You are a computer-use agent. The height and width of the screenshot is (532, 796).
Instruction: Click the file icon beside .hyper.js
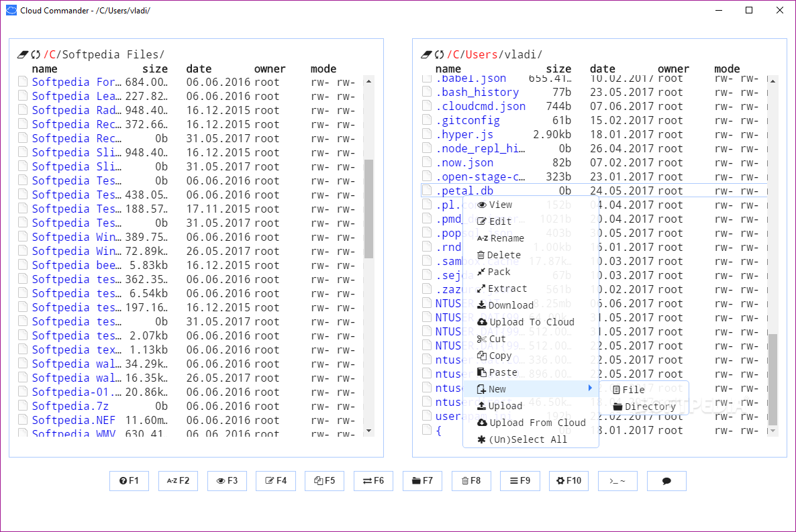pos(427,134)
